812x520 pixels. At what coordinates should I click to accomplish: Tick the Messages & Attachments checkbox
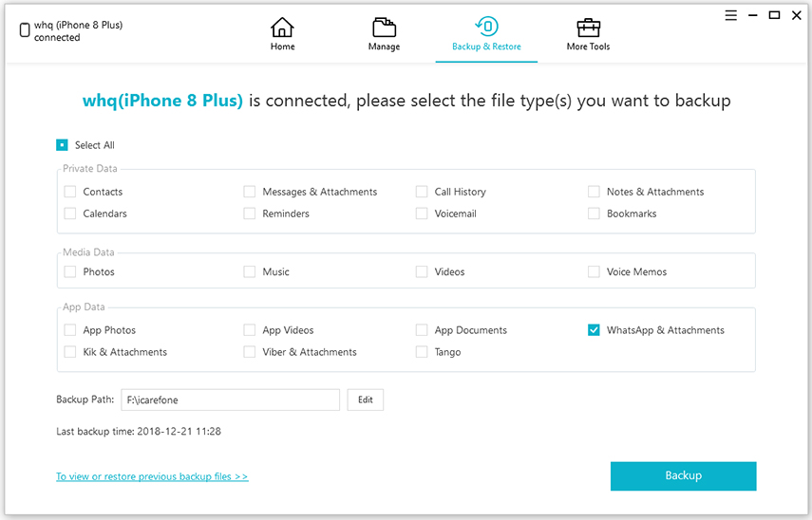(250, 192)
